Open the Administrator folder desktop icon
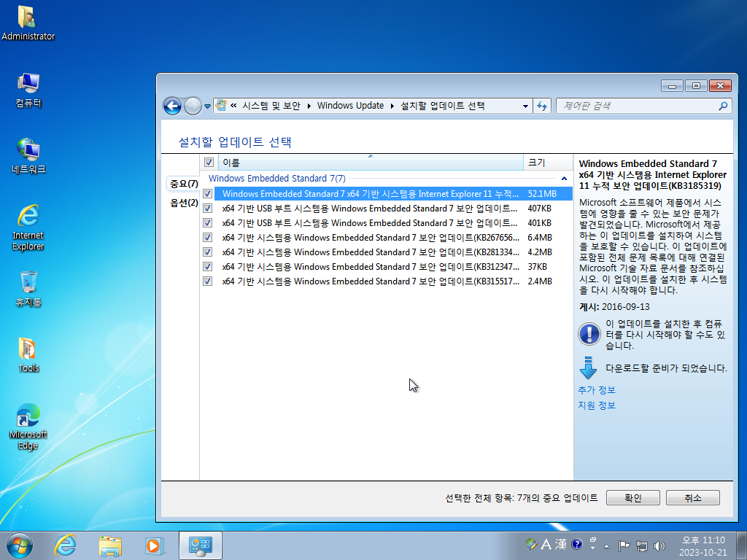This screenshot has width=747, height=560. point(28,23)
